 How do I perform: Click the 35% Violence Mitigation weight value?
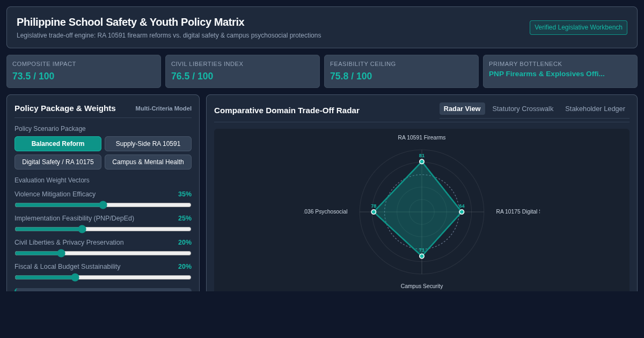pyautogui.click(x=185, y=194)
